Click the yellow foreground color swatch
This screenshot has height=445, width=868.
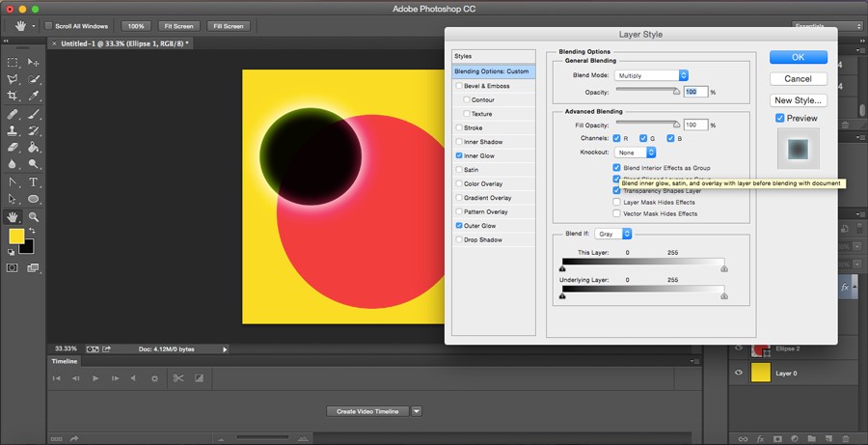coord(15,236)
